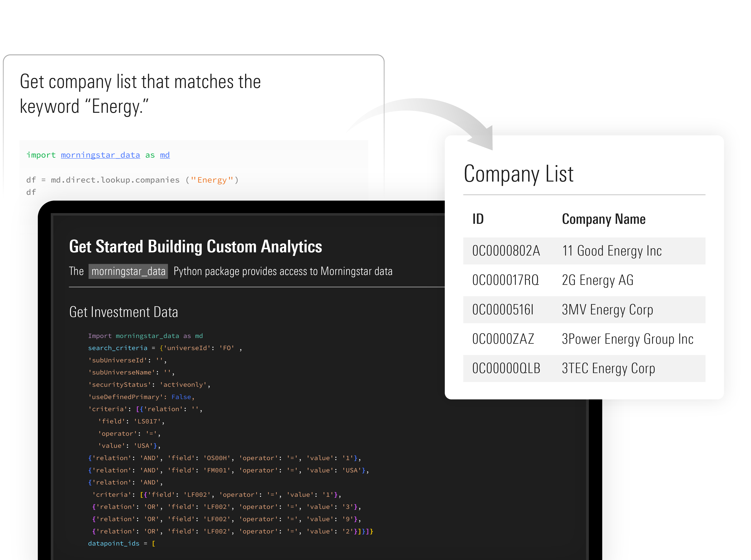Click the Company Name column header
Screen dimensions: 751x560
(603, 219)
